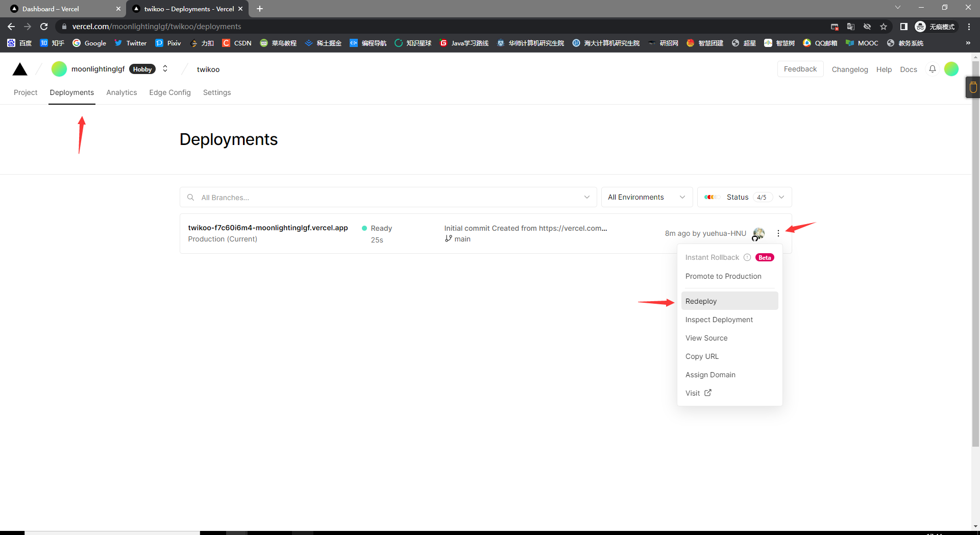Click the Vercel triangle logo
980x535 pixels.
click(20, 69)
